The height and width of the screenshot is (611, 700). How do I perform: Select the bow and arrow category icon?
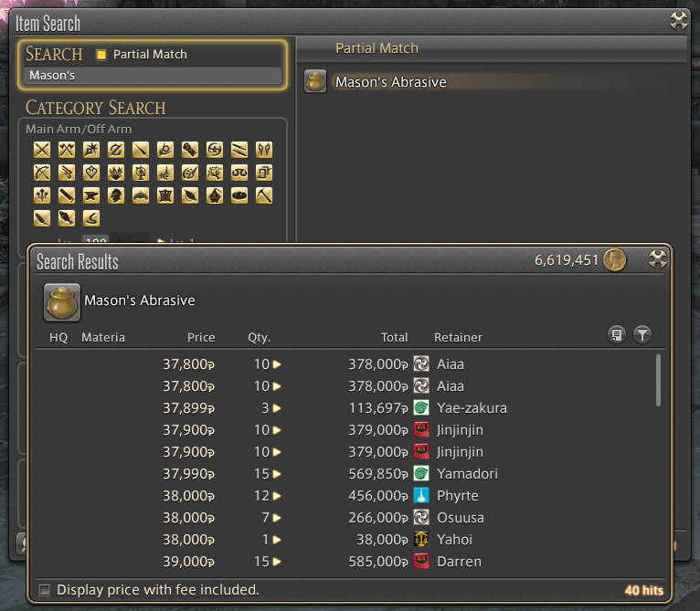coord(42,173)
